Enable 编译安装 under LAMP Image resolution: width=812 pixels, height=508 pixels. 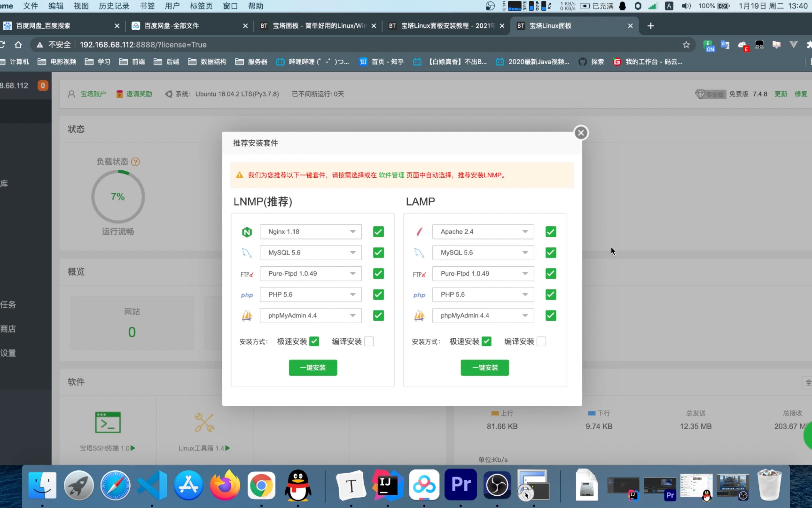tap(541, 341)
